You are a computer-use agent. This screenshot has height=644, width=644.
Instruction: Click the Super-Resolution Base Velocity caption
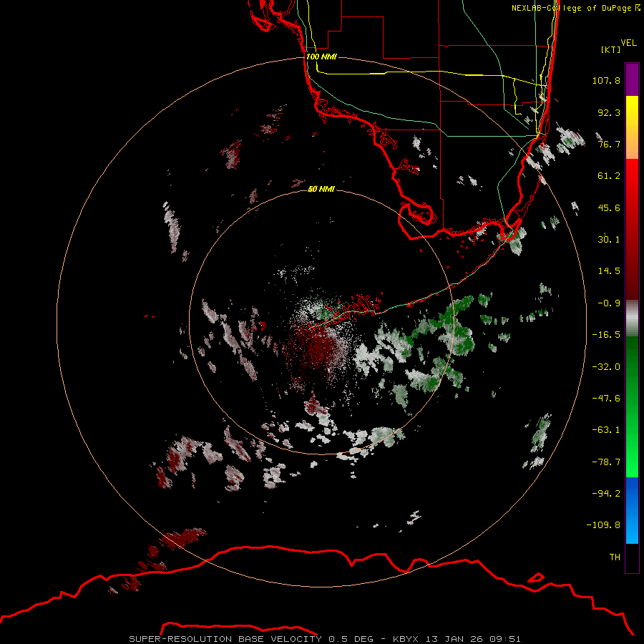325,639
